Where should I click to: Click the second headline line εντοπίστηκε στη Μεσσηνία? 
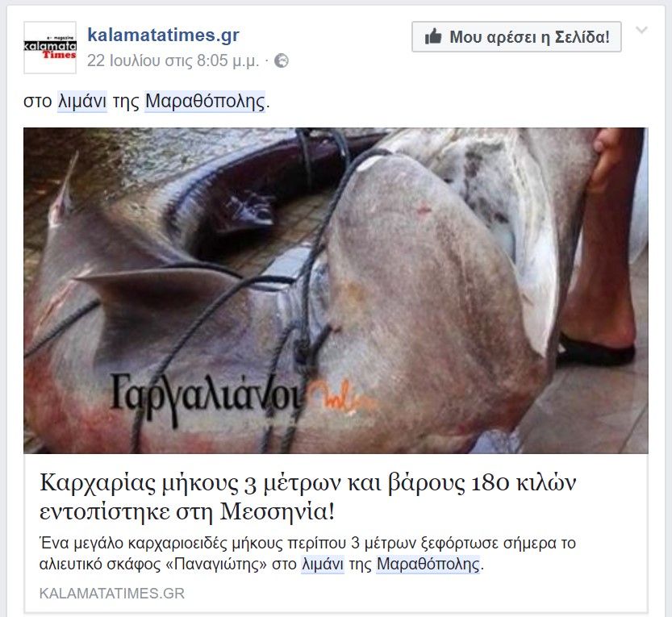[187, 511]
